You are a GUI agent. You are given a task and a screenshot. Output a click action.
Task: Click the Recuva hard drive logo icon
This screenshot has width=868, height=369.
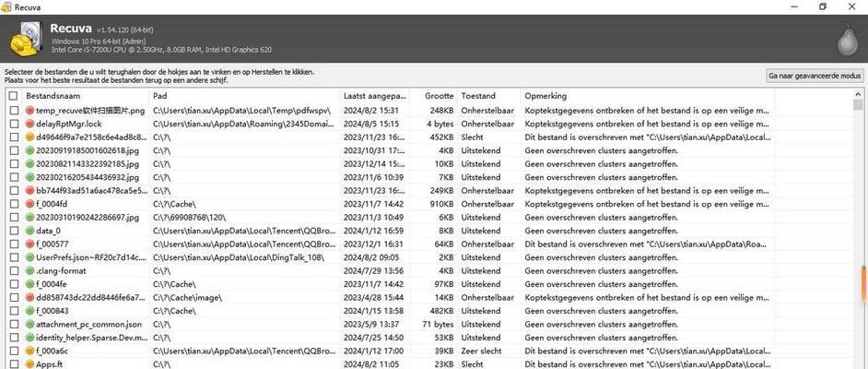pos(24,38)
